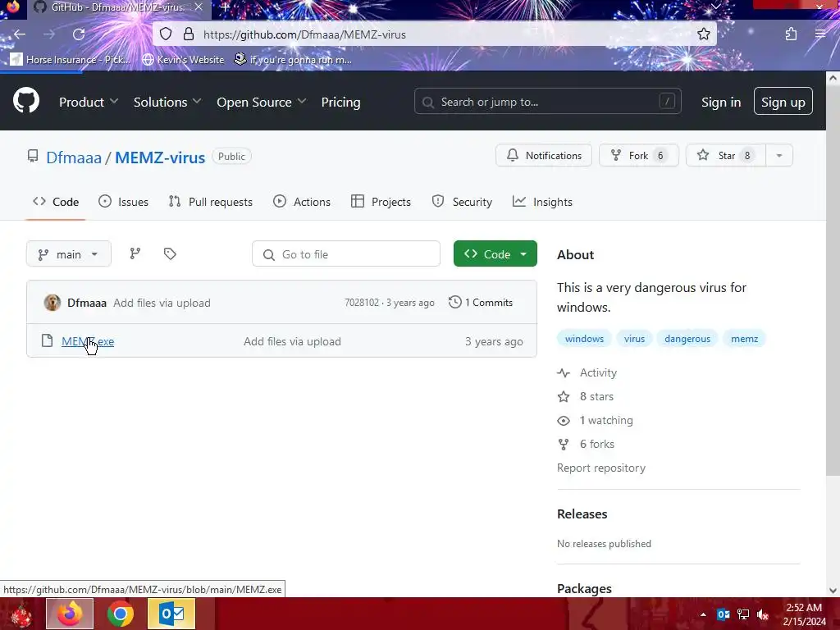Reload the page with refresh icon
This screenshot has width=840, height=630.
(79, 34)
